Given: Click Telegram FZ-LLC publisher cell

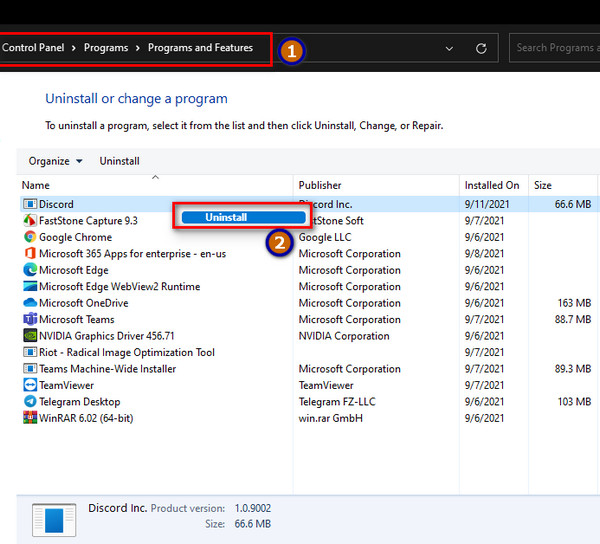Looking at the screenshot, I should point(337,402).
